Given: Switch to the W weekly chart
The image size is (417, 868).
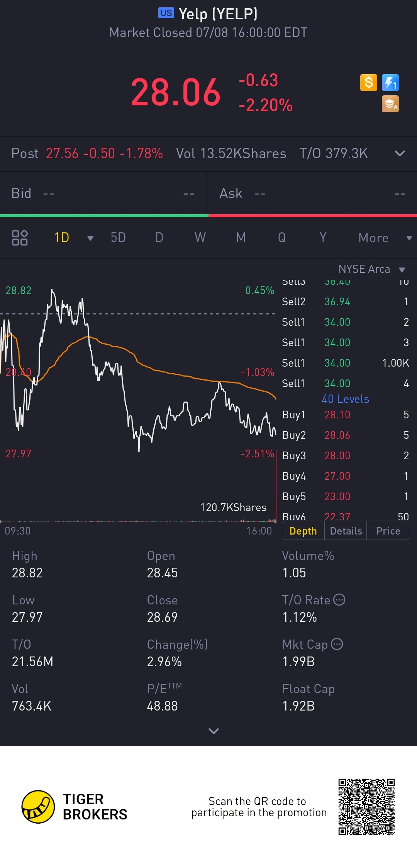Looking at the screenshot, I should click(200, 238).
